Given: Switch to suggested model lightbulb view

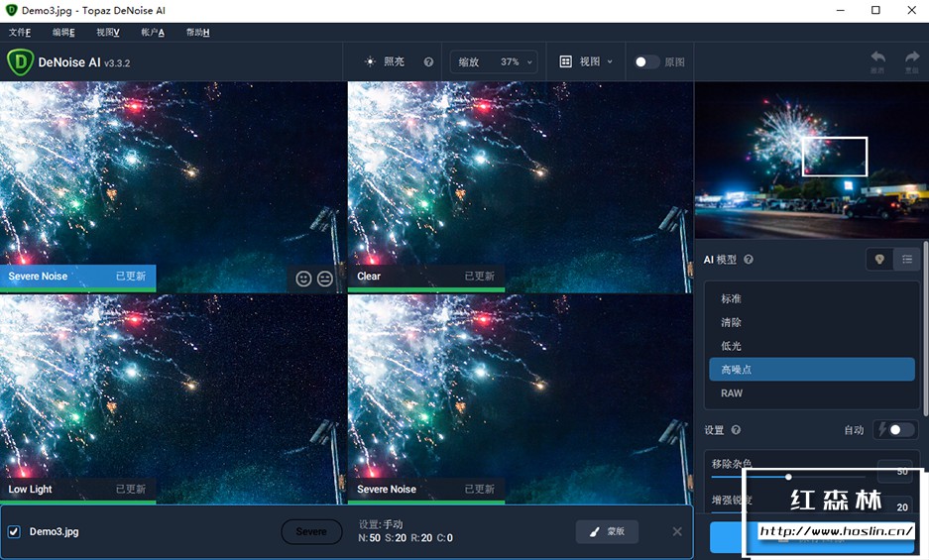Looking at the screenshot, I should (879, 259).
